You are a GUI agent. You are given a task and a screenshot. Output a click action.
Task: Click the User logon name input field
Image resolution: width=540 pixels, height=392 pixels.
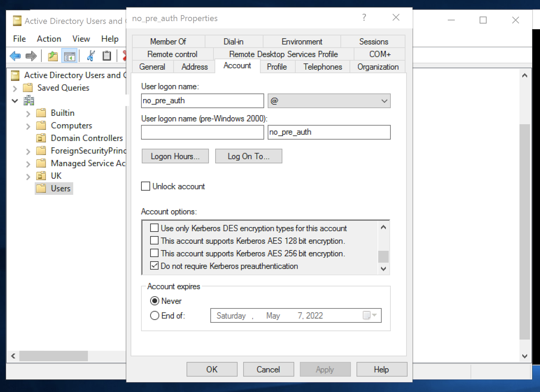pos(202,101)
